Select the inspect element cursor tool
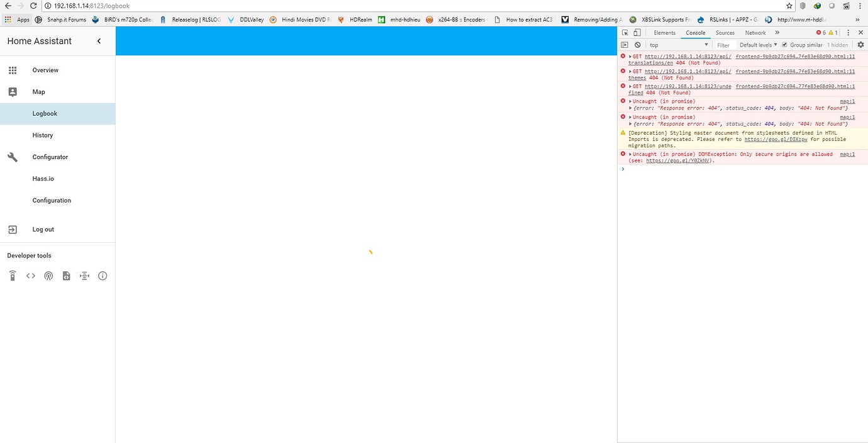 pos(625,32)
